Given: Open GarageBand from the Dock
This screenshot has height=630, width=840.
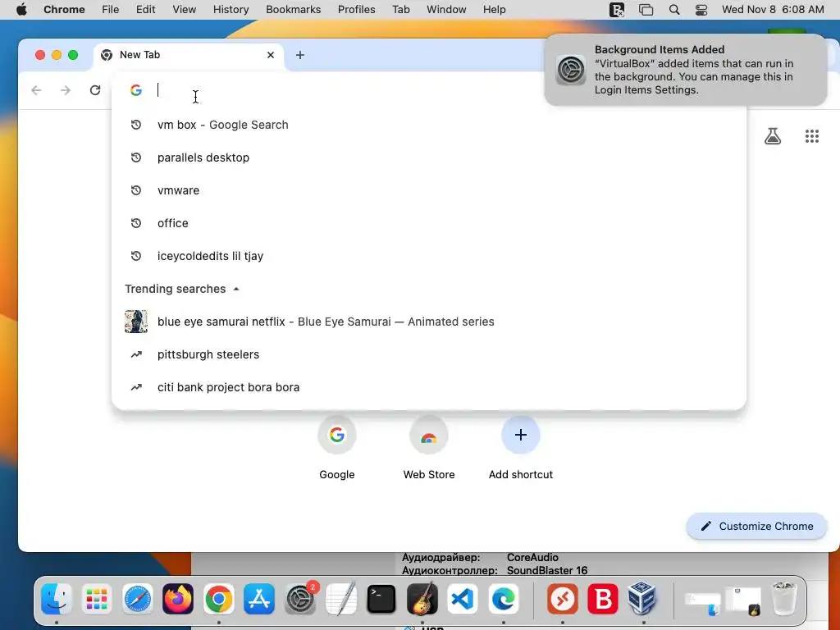Looking at the screenshot, I should click(x=422, y=598).
